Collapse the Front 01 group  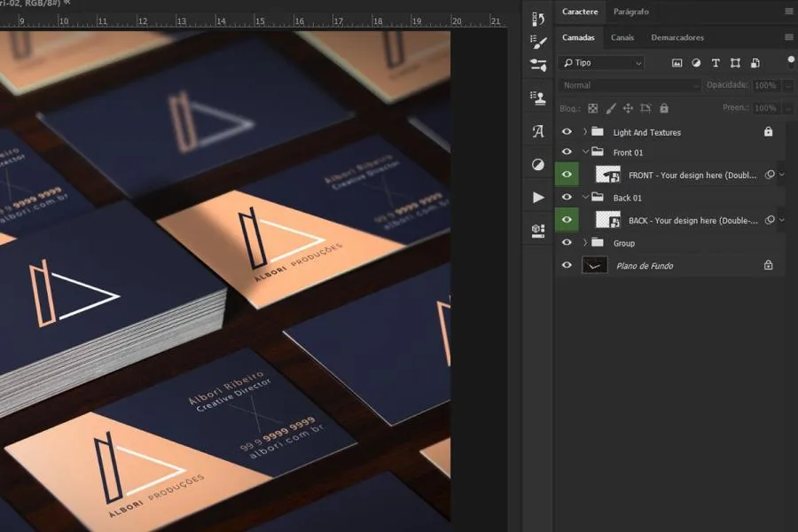coord(585,153)
